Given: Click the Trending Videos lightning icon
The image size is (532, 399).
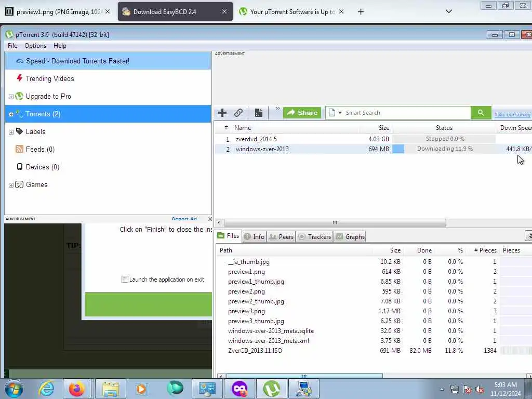Looking at the screenshot, I should coord(20,78).
